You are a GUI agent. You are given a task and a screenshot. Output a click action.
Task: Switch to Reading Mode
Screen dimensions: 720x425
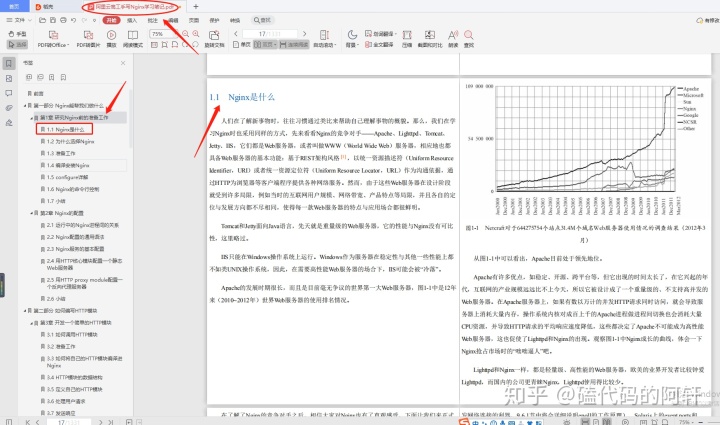[133, 39]
